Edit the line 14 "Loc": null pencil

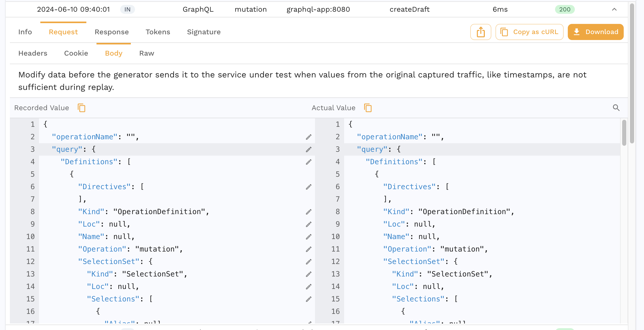(309, 287)
